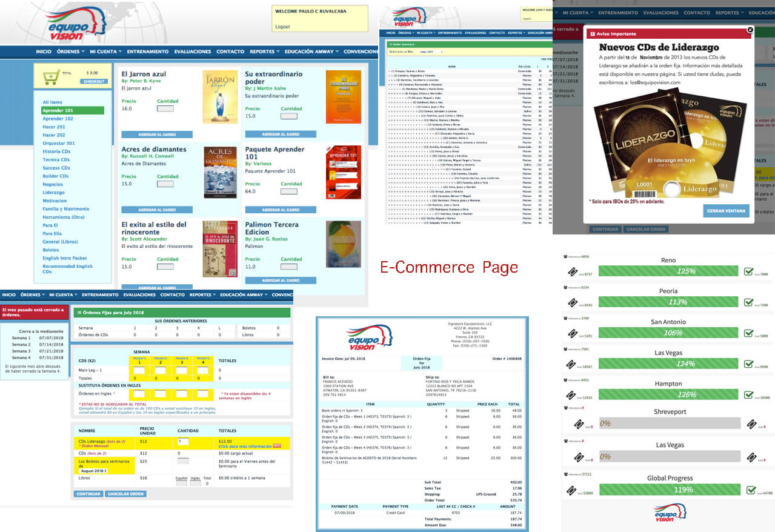Click the CDs Liderazgo quantity field
Viewport: 775px width, 532px height.
point(183,442)
